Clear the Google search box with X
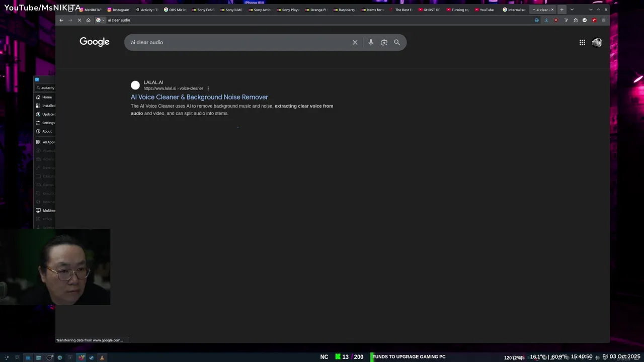This screenshot has width=644, height=362. click(355, 42)
